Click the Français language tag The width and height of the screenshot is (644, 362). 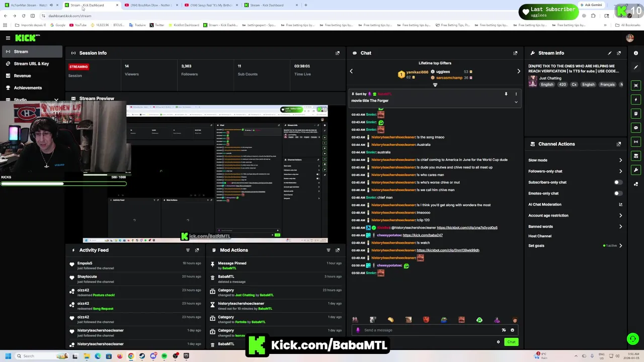coord(607,84)
